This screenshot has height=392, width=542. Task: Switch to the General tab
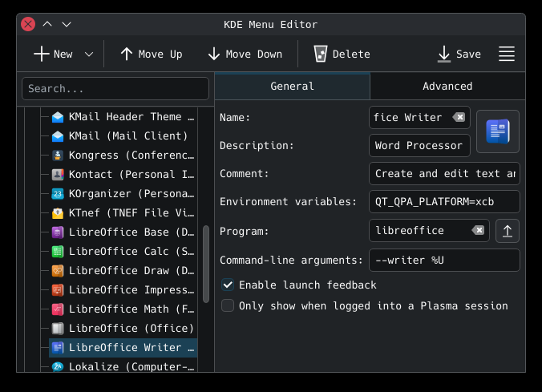point(292,86)
